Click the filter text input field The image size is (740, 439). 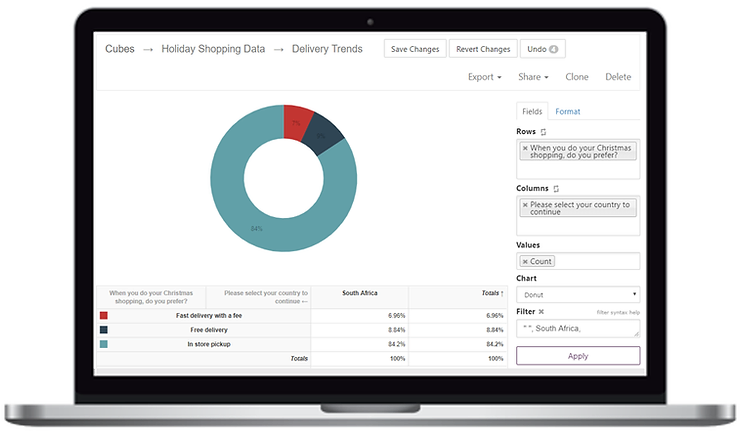click(x=577, y=328)
